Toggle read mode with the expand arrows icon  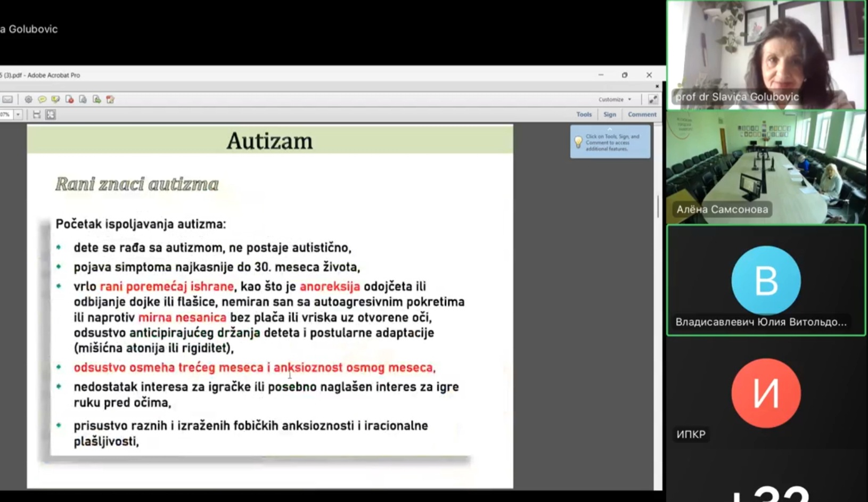coord(653,100)
